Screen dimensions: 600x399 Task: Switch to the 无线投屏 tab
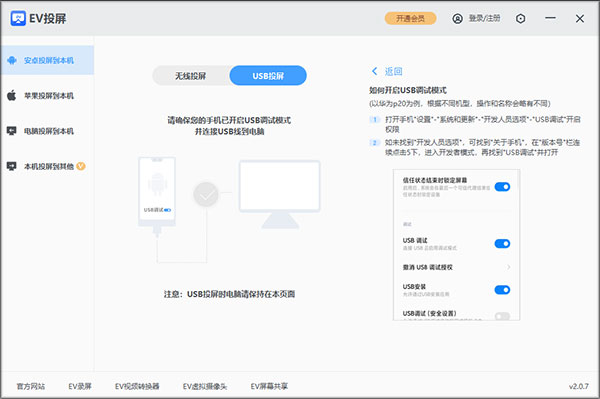click(x=191, y=76)
